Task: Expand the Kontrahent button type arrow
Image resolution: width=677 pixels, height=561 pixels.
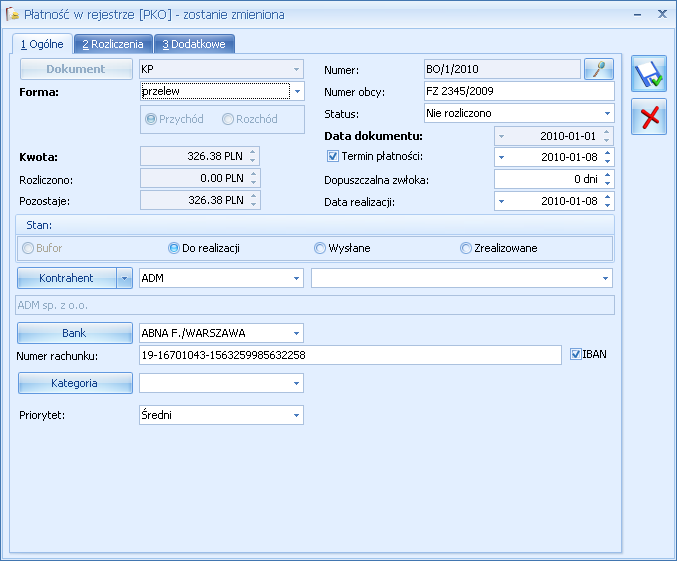Action: [x=124, y=278]
